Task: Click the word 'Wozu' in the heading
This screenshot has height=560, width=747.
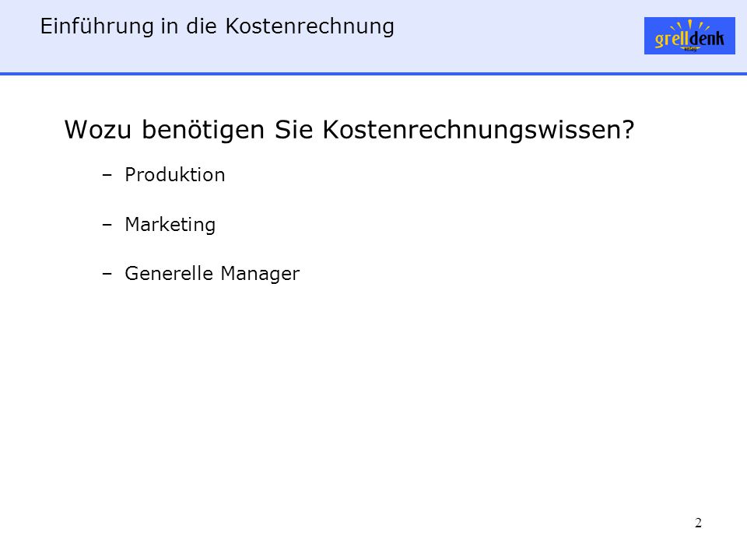Action: [x=98, y=130]
